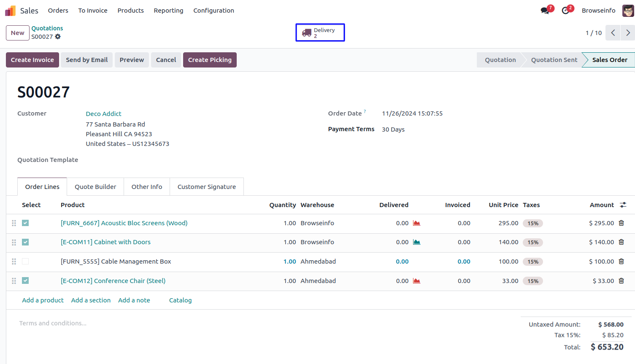The image size is (635, 364).
Task: Open column options adjuster in table header
Action: tap(623, 205)
